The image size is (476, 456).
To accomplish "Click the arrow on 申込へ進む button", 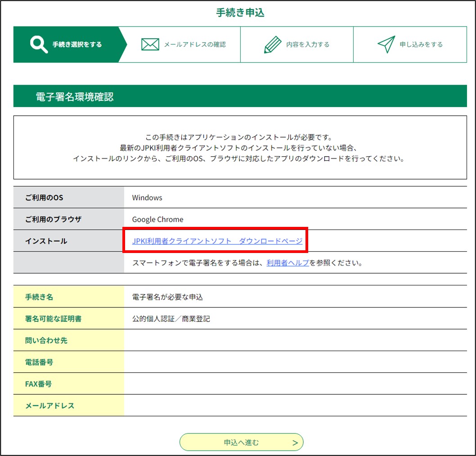I will [x=295, y=443].
